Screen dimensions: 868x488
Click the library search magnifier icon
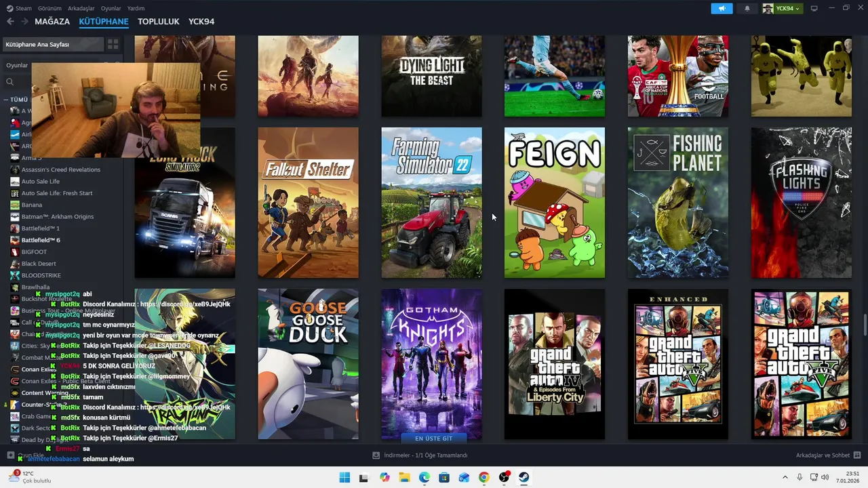pos(9,81)
